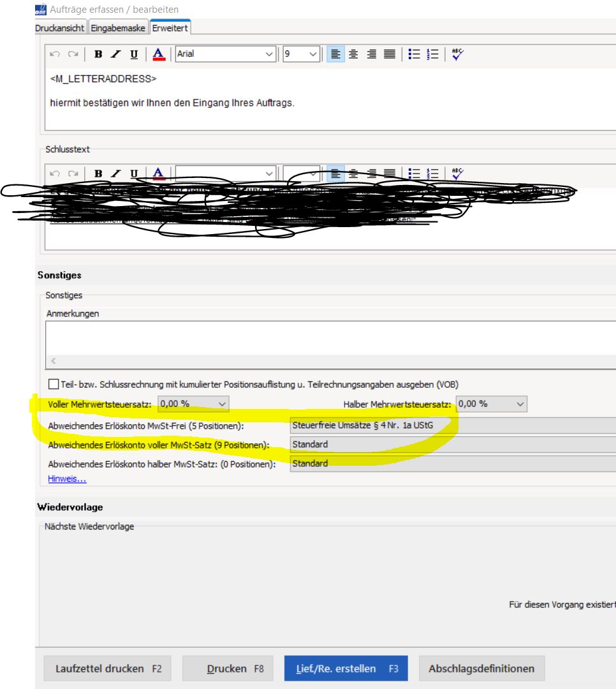Align text left in the top editor toolbar
Screen dimensions: 616x689
click(x=335, y=54)
